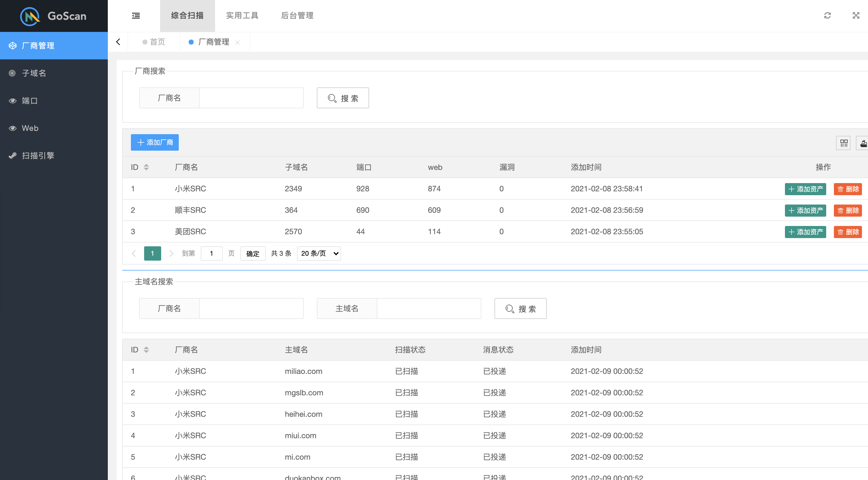Click the mgslb.com domain cell
This screenshot has width=868, height=480.
304,393
